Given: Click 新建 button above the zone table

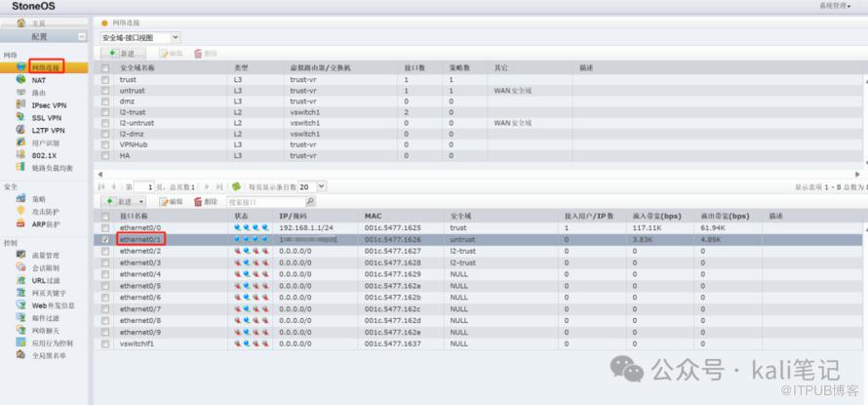Looking at the screenshot, I should point(123,53).
